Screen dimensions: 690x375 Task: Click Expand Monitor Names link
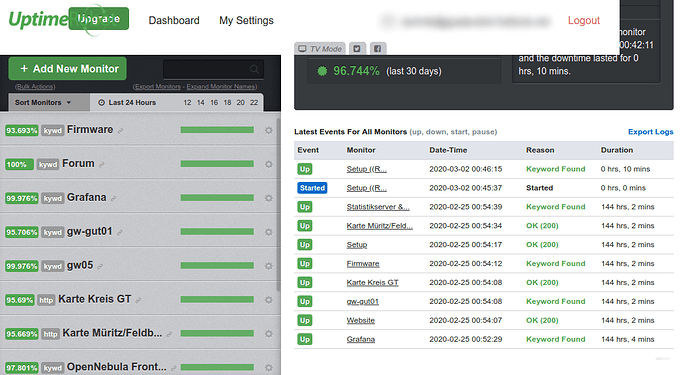click(221, 87)
